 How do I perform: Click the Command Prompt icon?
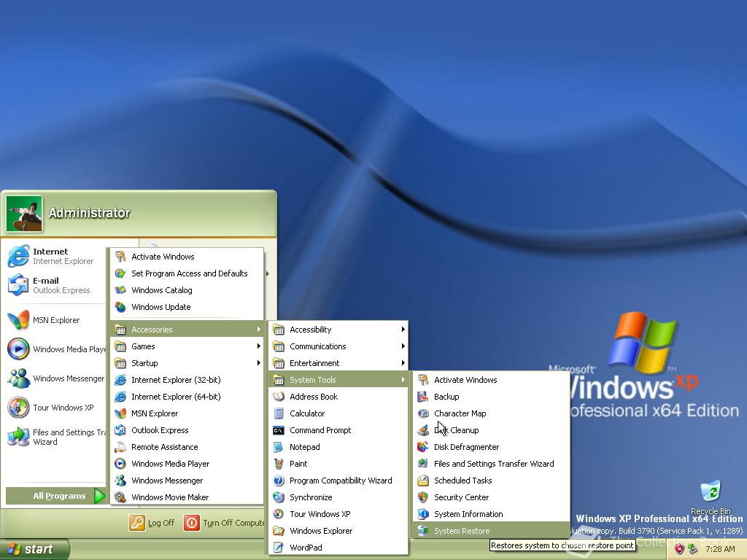(279, 430)
